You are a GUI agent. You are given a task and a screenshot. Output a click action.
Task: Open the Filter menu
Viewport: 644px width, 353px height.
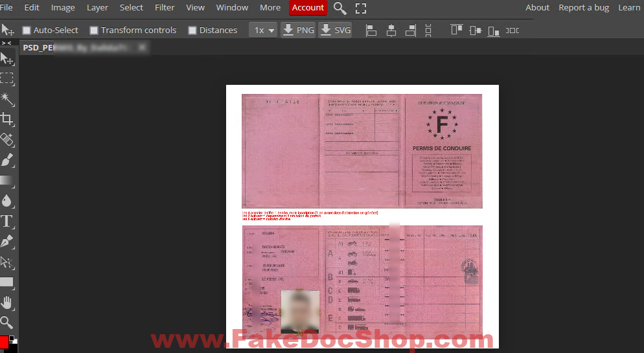(x=165, y=7)
